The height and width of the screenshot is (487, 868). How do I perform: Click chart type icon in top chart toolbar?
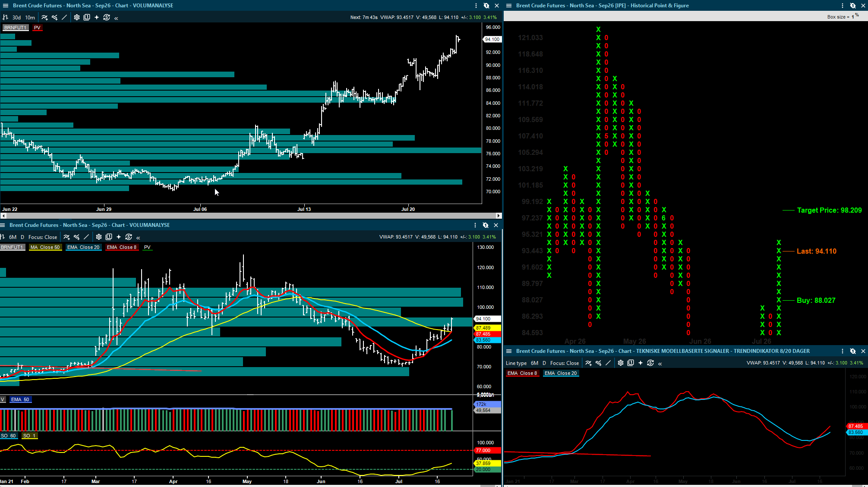click(5, 17)
